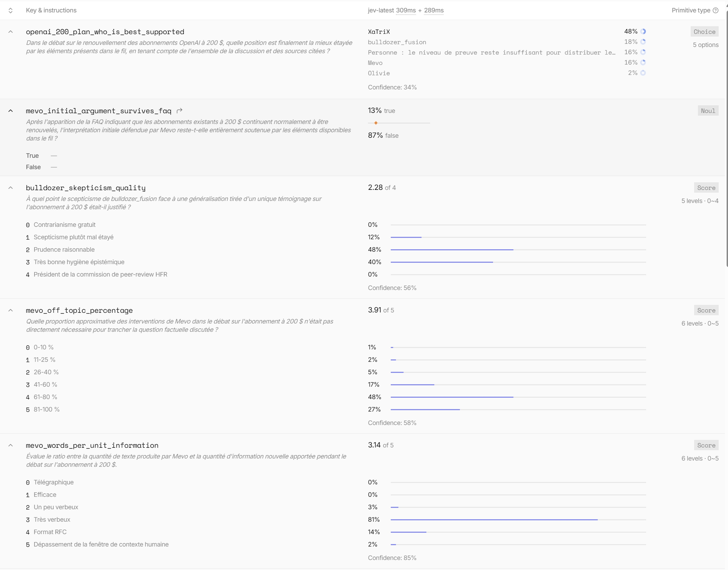This screenshot has height=570, width=728.
Task: Click the Choice type badge
Action: tap(705, 32)
